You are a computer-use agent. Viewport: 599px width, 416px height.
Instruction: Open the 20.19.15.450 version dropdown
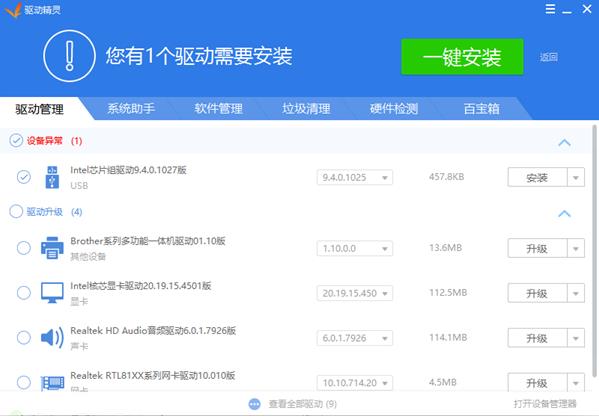point(355,293)
